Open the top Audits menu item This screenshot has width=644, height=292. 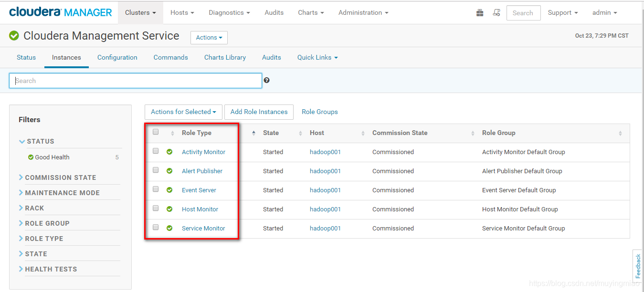point(274,12)
